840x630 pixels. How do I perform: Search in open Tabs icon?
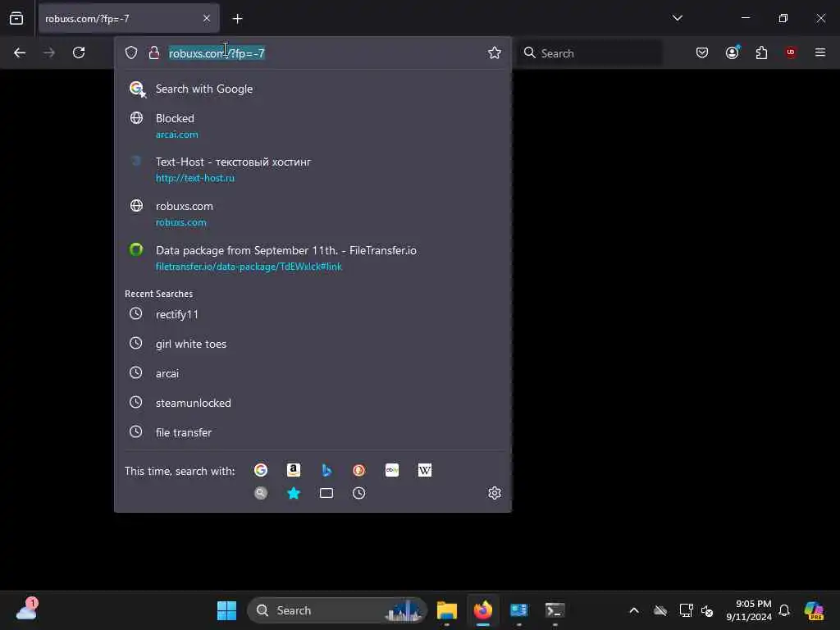(326, 493)
